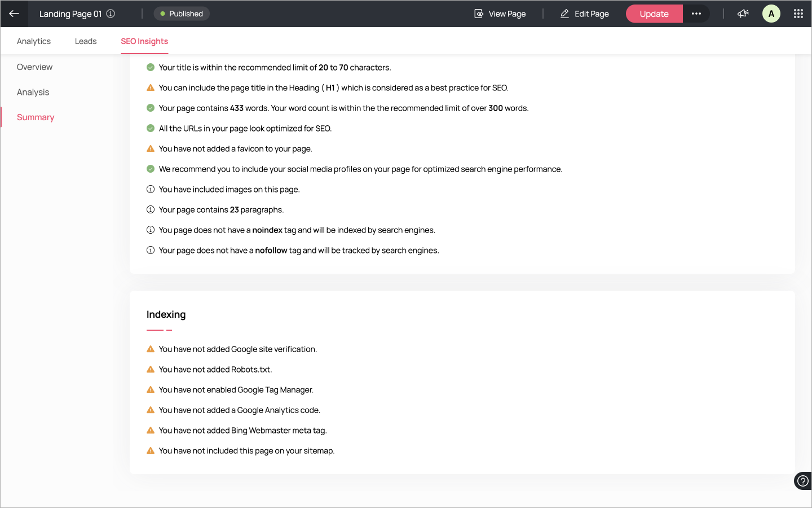
Task: Click the nofollow tag message text
Action: pyautogui.click(x=299, y=251)
